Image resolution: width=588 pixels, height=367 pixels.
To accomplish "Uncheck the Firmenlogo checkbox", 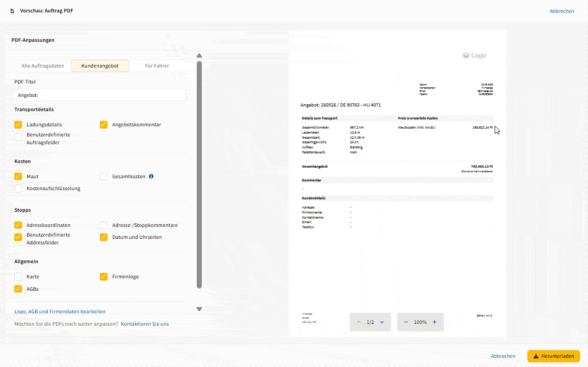I will 104,277.
